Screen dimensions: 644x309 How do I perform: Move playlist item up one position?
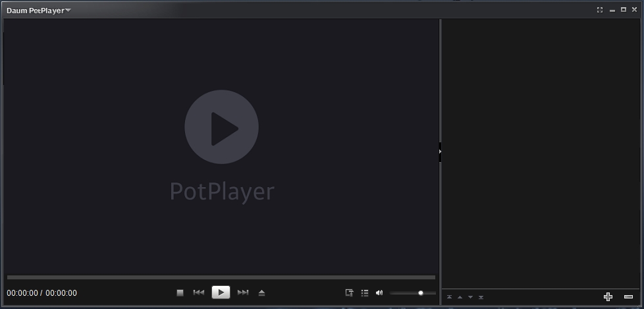point(460,298)
